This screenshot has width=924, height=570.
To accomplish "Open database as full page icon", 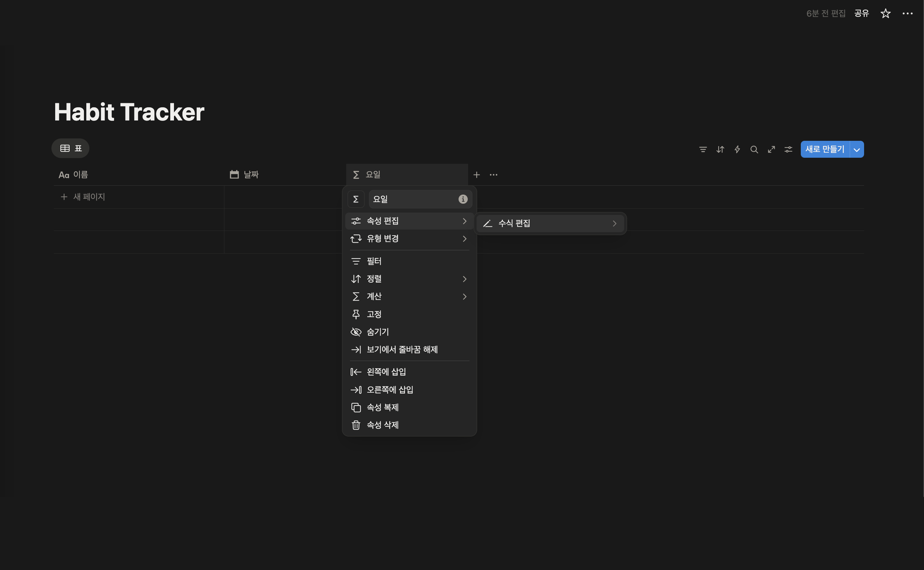I will click(x=771, y=150).
